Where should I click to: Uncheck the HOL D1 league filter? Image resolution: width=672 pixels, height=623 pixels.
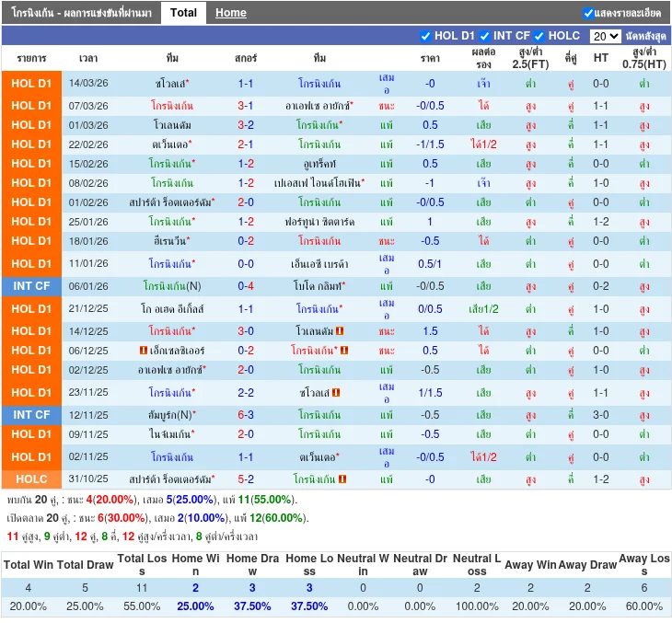(x=425, y=36)
